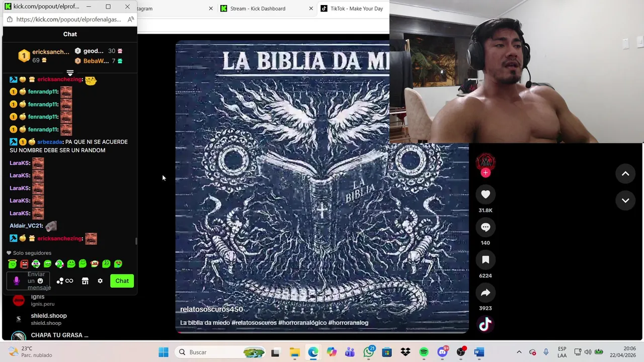Click the TikTok bookmark save icon

pyautogui.click(x=486, y=260)
